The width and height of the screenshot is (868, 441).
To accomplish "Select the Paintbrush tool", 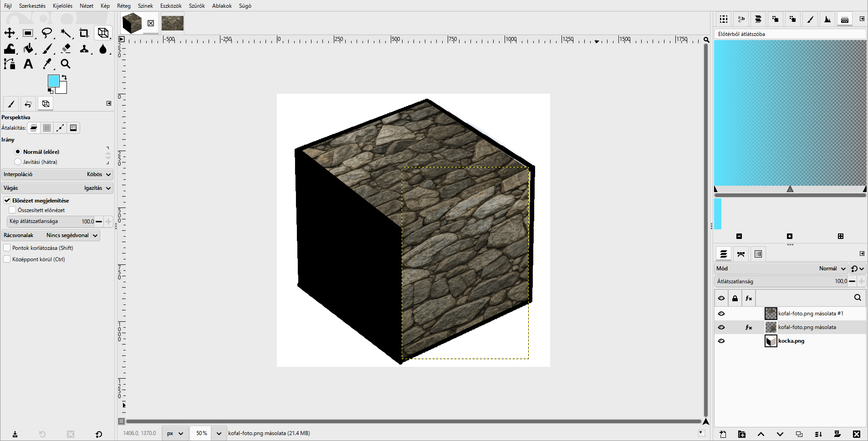I will pos(47,49).
